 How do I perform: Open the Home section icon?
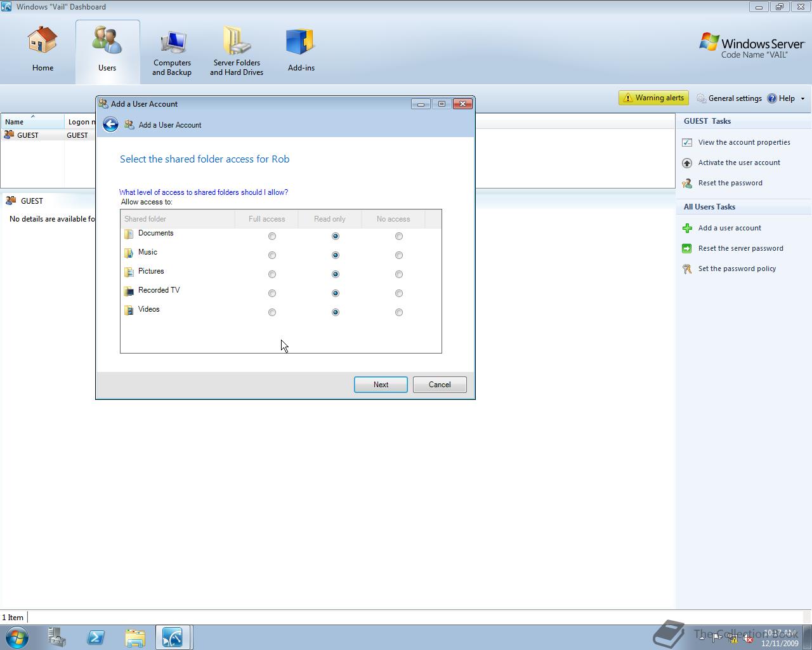[43, 40]
